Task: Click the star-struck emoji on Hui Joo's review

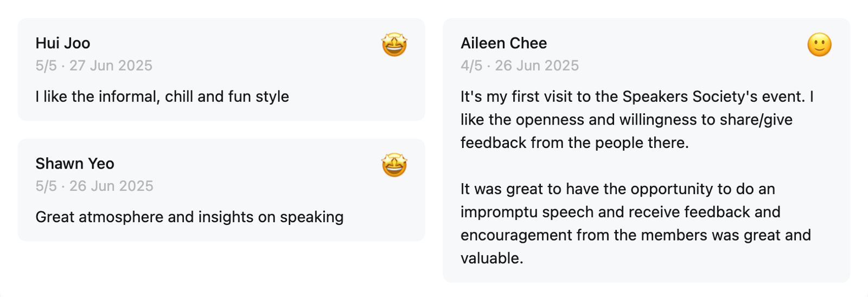Action: [x=394, y=44]
